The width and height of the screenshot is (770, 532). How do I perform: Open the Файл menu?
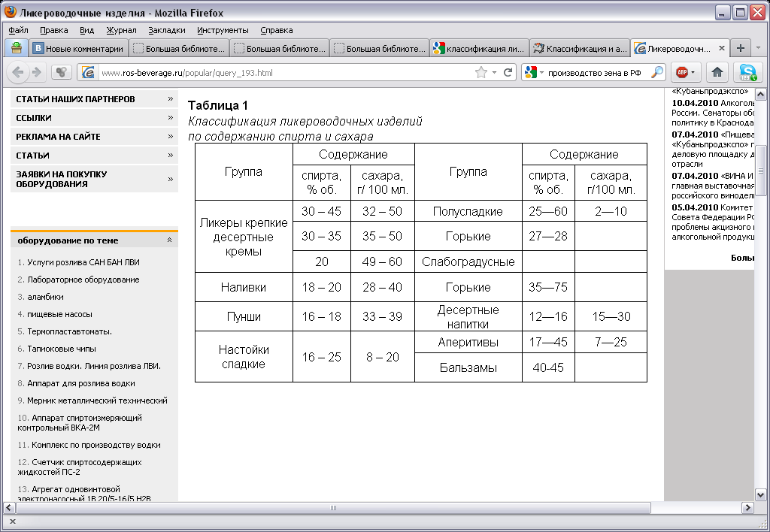[x=18, y=30]
